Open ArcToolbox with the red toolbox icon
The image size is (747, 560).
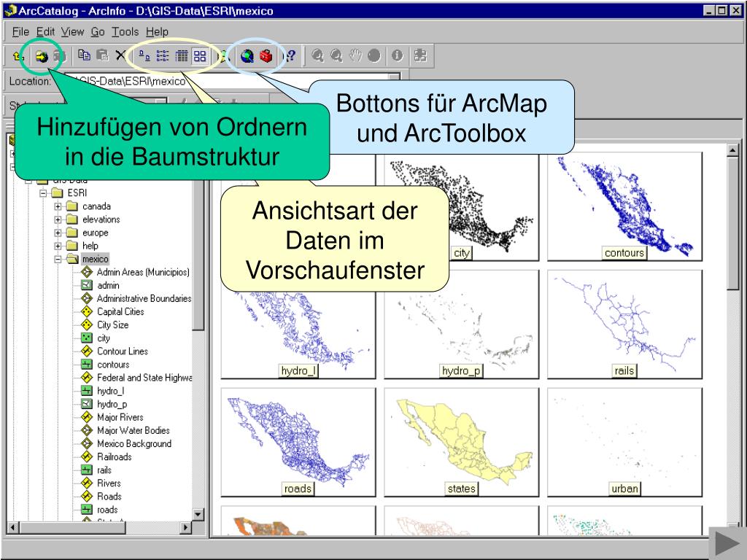[x=266, y=56]
